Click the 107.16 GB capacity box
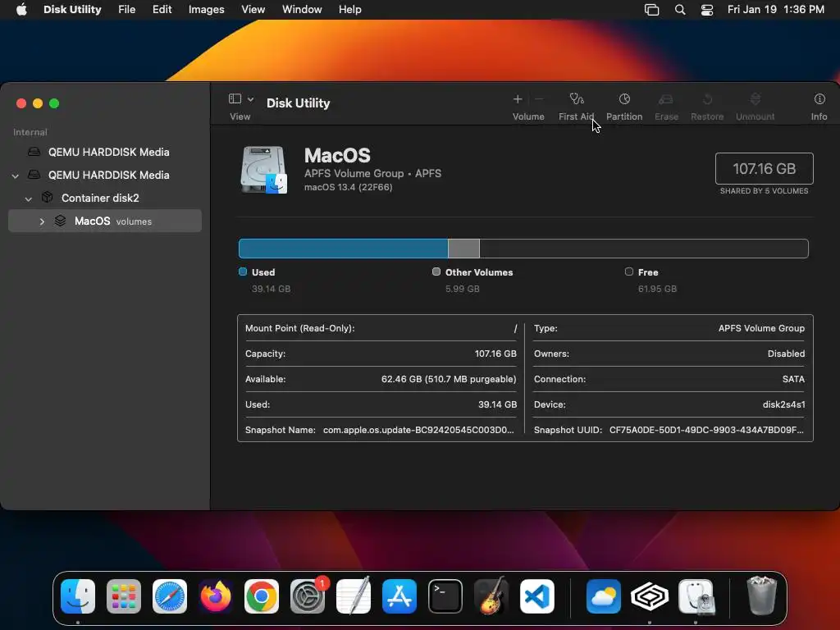 point(764,169)
